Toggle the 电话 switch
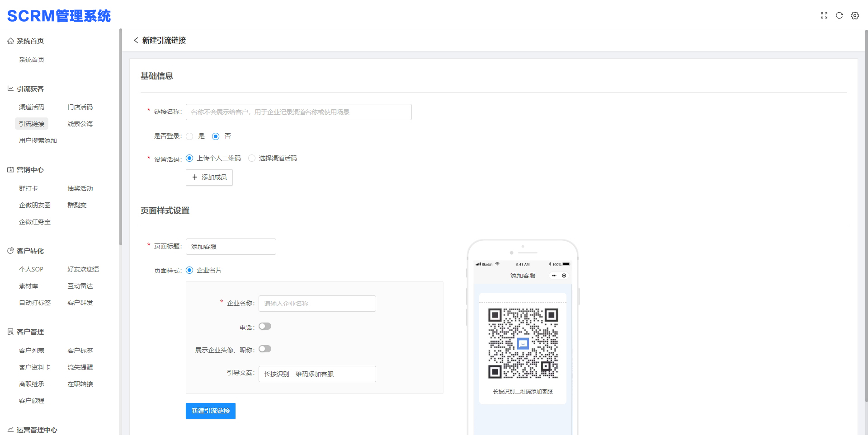The image size is (868, 435). point(265,326)
